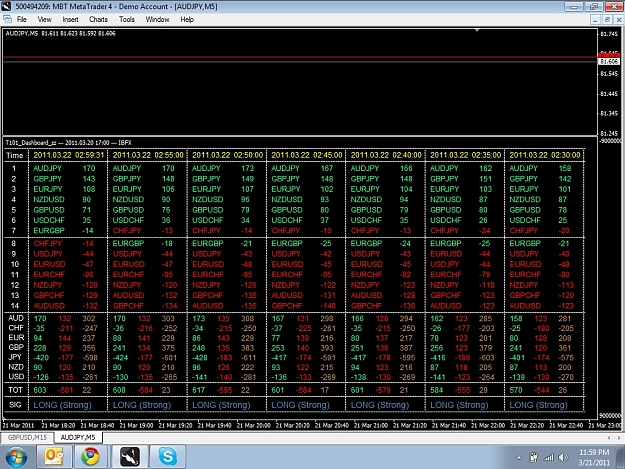
Task: Select timestamp 2011.03.22 02:59:31
Action: (69, 155)
